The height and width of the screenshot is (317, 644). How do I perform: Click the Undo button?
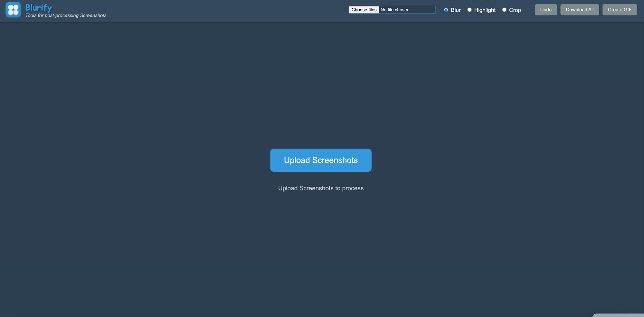pyautogui.click(x=546, y=10)
